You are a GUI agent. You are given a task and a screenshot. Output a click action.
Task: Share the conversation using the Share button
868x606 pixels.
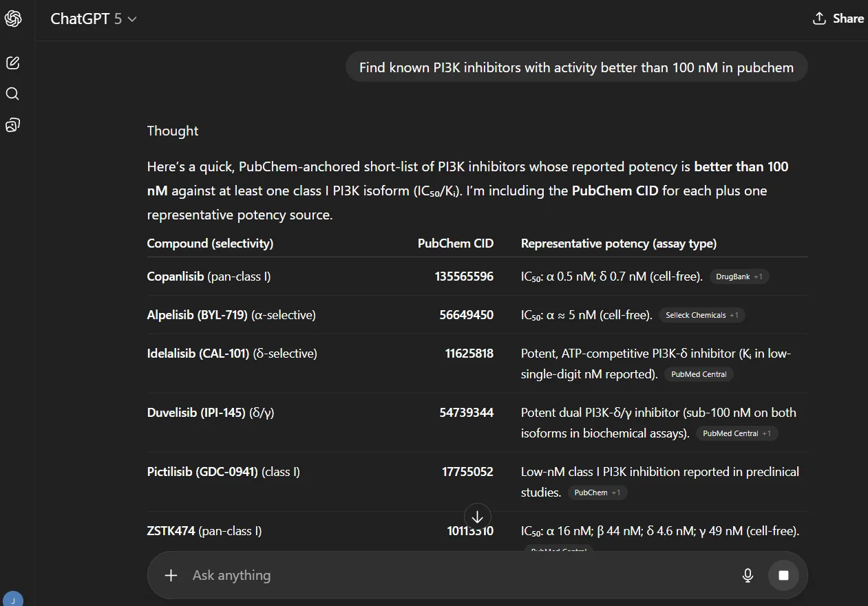(x=838, y=19)
